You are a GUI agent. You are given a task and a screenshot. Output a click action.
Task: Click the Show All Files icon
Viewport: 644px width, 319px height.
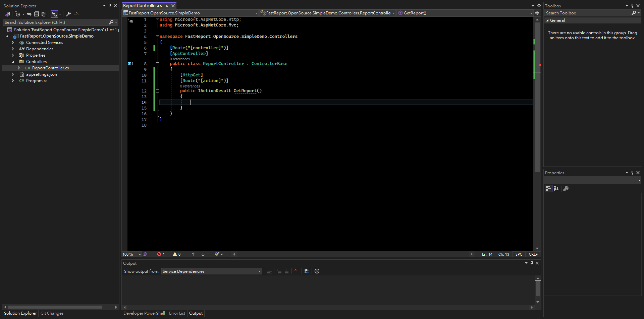tap(44, 14)
